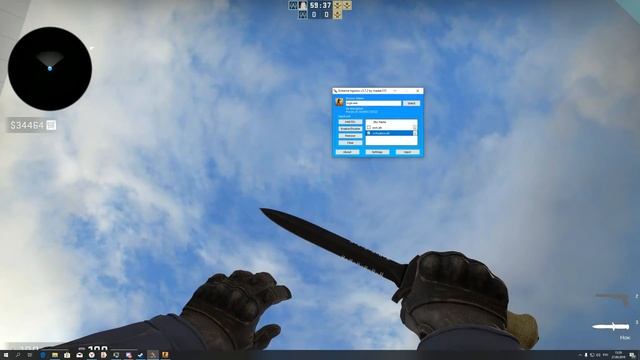Open the injector Settings
640x360 pixels.
[377, 152]
